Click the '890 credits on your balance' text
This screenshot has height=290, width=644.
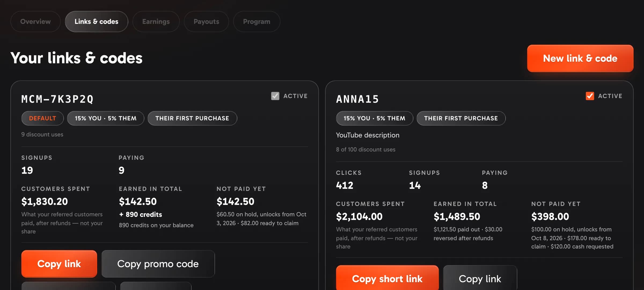pos(156,225)
